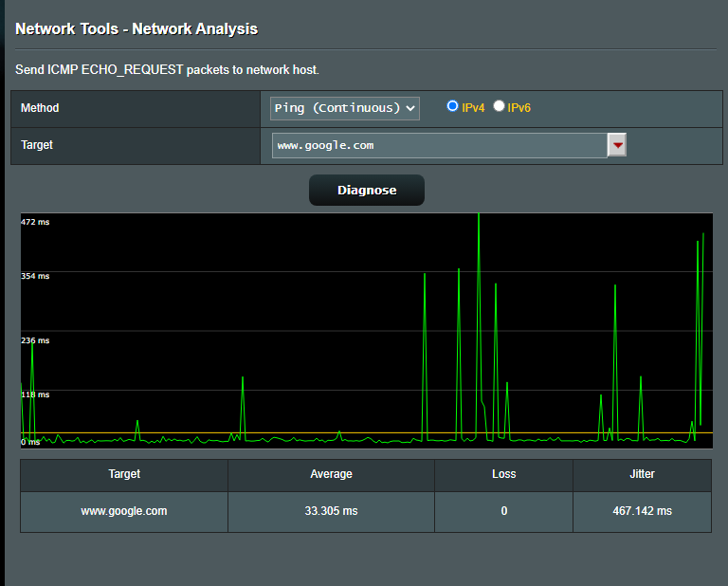Click the Loss column header
The width and height of the screenshot is (728, 586).
pyautogui.click(x=503, y=474)
